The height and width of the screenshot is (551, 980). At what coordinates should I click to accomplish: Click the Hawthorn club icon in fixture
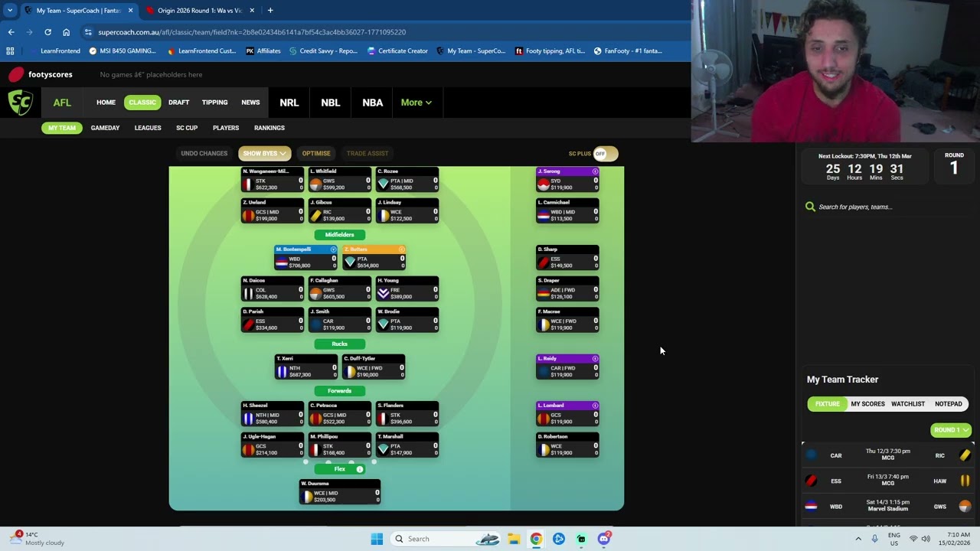tap(965, 481)
